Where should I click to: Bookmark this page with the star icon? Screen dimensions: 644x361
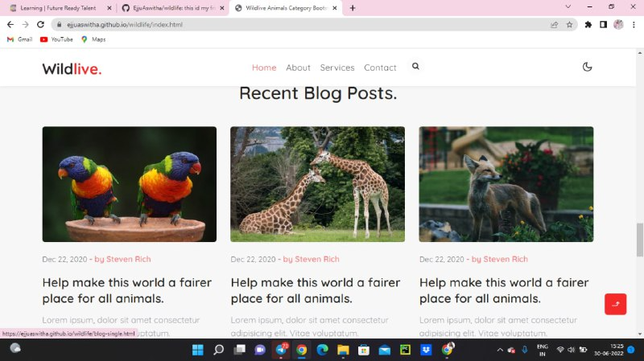569,25
